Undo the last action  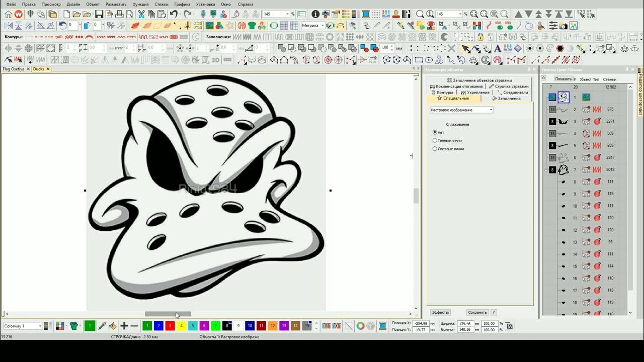tap(174, 14)
